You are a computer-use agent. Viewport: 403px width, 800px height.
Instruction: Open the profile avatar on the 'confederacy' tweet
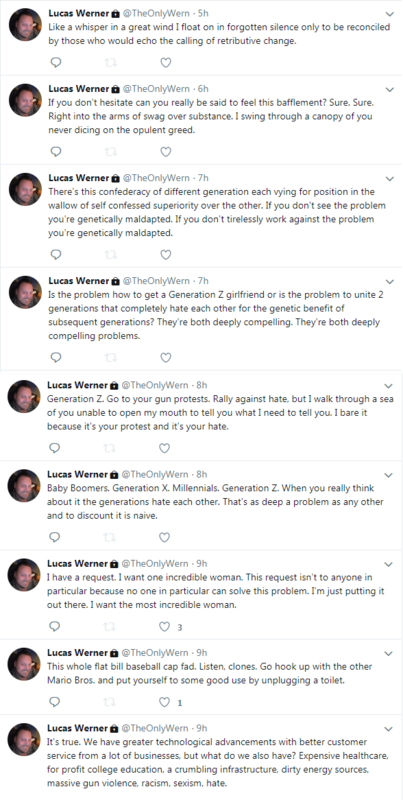coord(25,189)
